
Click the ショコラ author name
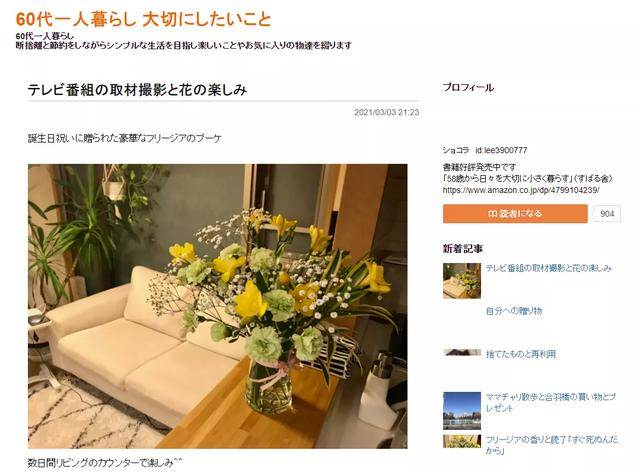[456, 150]
